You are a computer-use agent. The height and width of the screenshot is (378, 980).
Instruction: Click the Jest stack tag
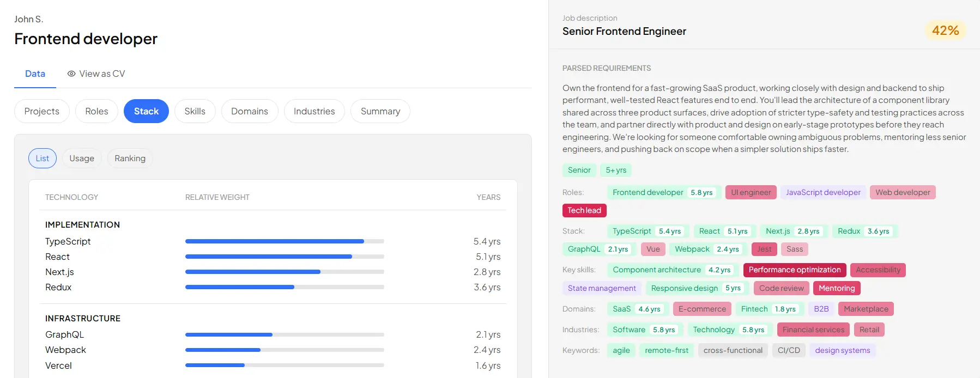(764, 249)
